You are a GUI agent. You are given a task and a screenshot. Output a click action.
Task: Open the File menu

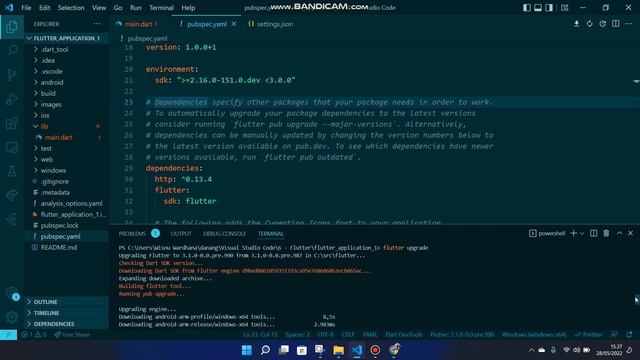26,7
